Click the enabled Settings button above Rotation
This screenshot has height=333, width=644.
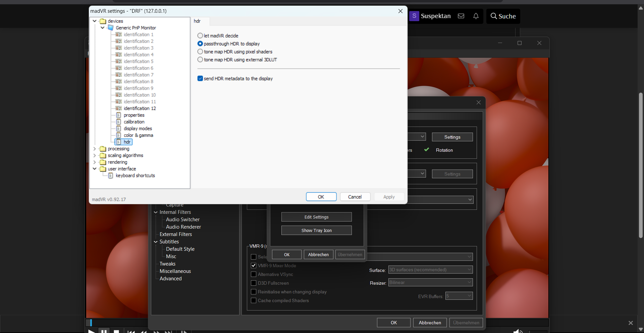pyautogui.click(x=452, y=137)
